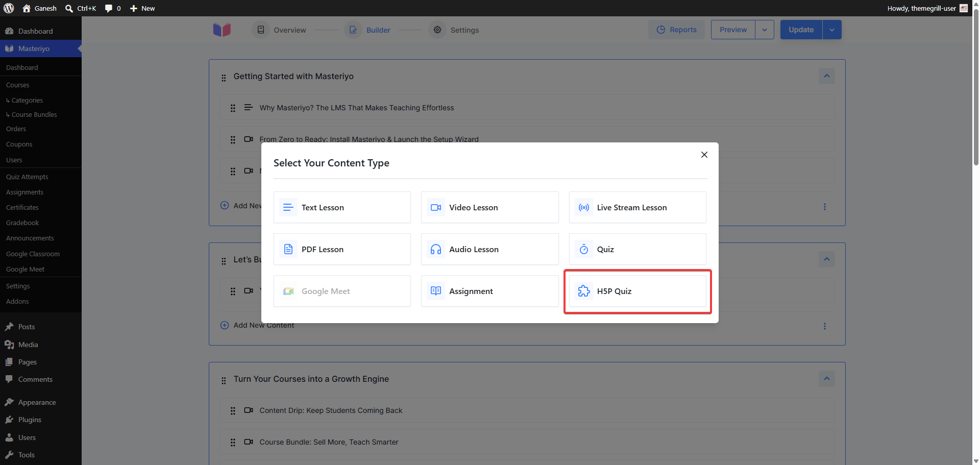Viewport: 980px width, 465px height.
Task: Close the Select Your Content Type dialog
Action: [704, 155]
